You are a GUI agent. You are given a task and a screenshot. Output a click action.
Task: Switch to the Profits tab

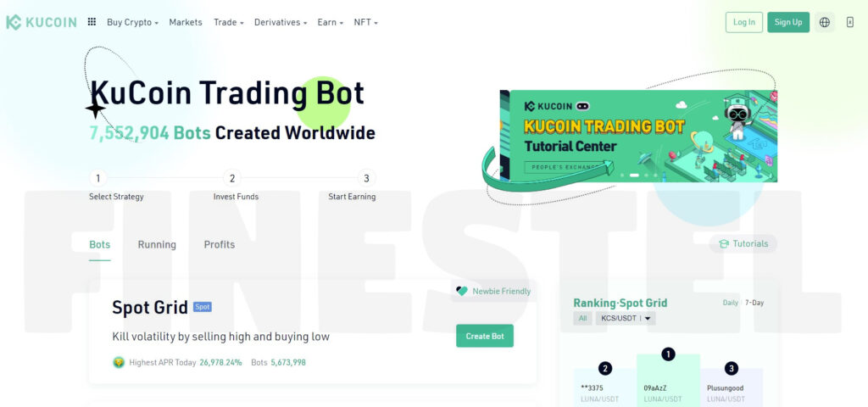tap(220, 245)
